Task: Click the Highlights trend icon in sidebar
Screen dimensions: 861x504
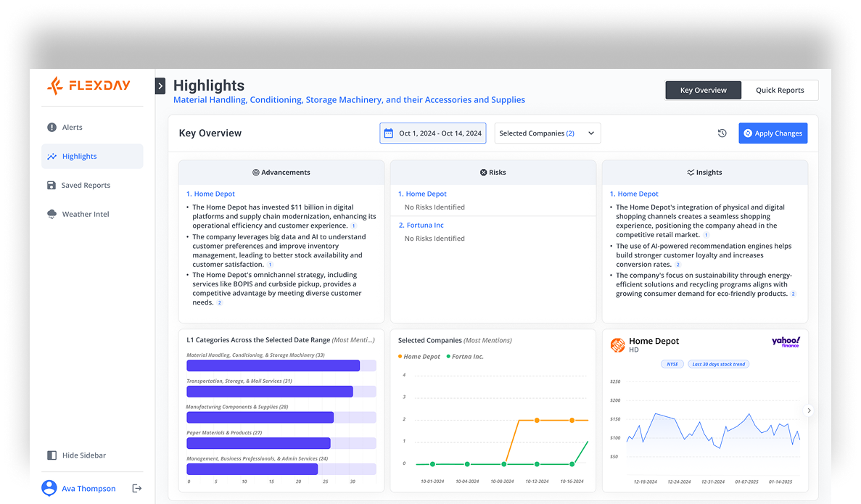Action: pos(52,157)
